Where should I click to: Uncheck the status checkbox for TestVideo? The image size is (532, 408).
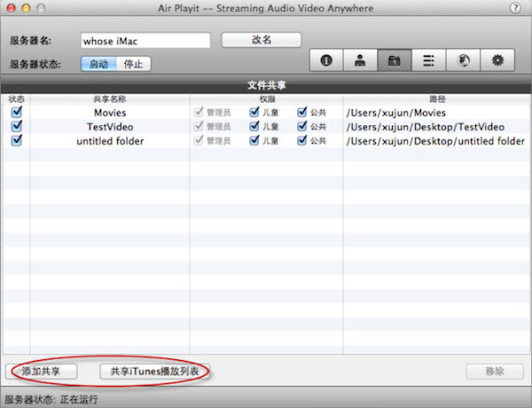pos(16,126)
